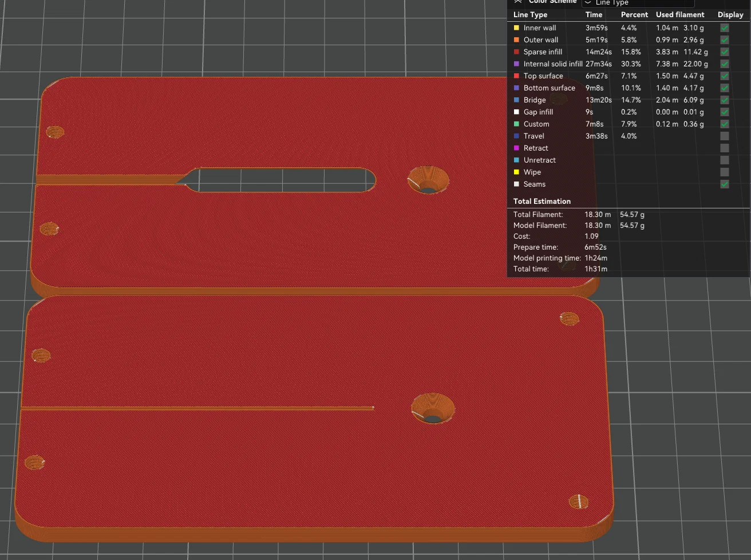The image size is (751, 560).
Task: Click the '27m34s' time value
Action: tap(599, 64)
